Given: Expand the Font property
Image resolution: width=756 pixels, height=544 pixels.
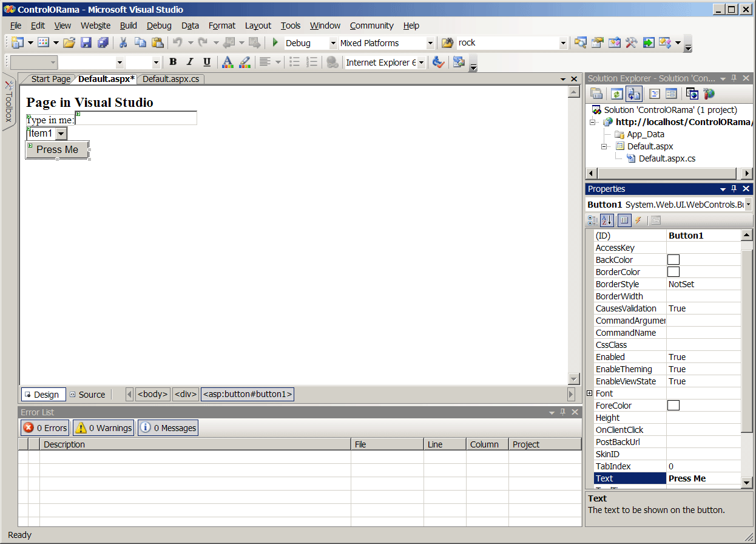Looking at the screenshot, I should click(590, 393).
